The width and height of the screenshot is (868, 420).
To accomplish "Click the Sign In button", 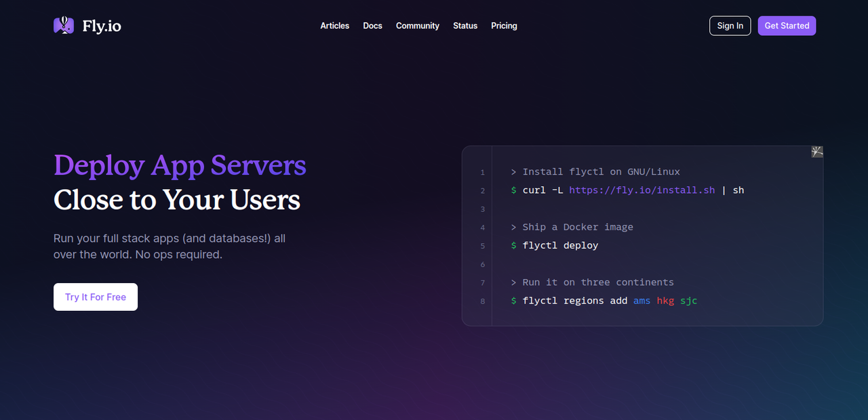I will (x=730, y=26).
